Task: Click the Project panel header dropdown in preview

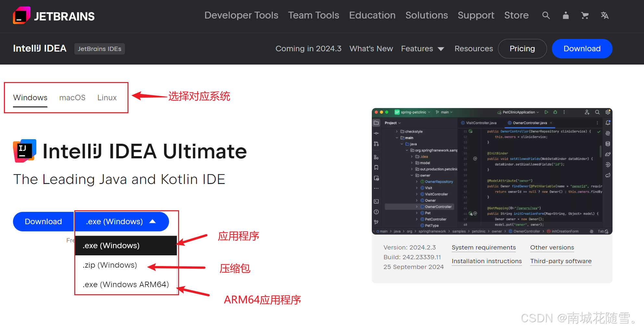Action: pyautogui.click(x=393, y=123)
